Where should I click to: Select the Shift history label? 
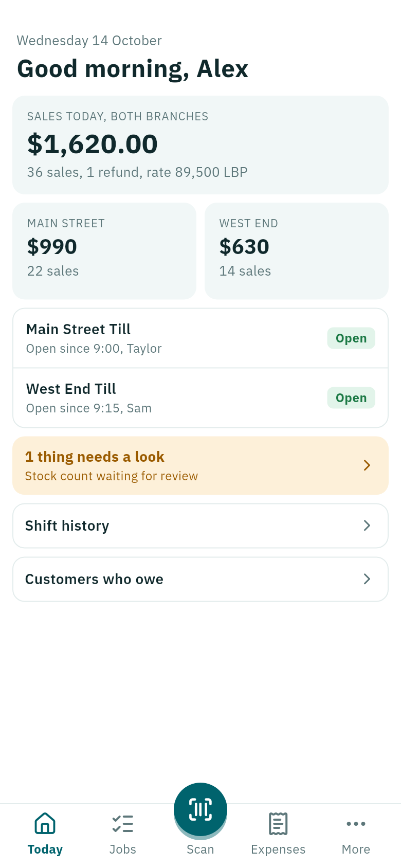(x=67, y=526)
